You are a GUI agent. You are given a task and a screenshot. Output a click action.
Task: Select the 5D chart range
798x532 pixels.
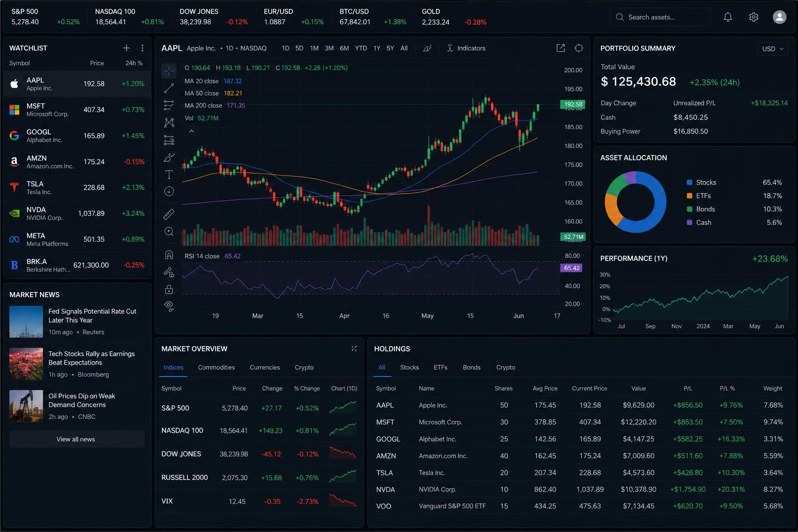tap(299, 48)
